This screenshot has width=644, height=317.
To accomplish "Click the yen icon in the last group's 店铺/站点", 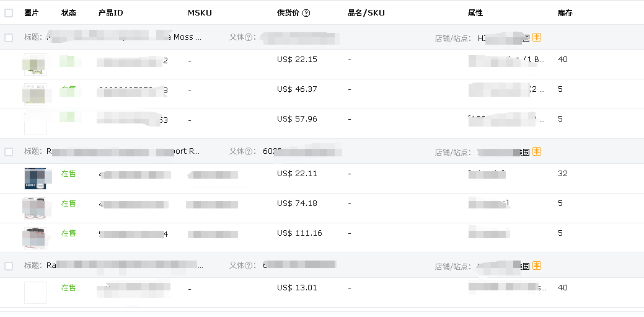I will 537,266.
